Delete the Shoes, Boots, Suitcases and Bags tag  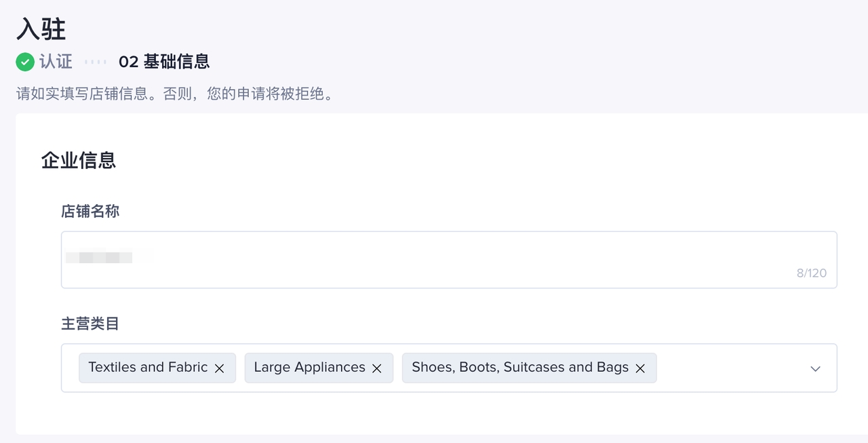(640, 368)
